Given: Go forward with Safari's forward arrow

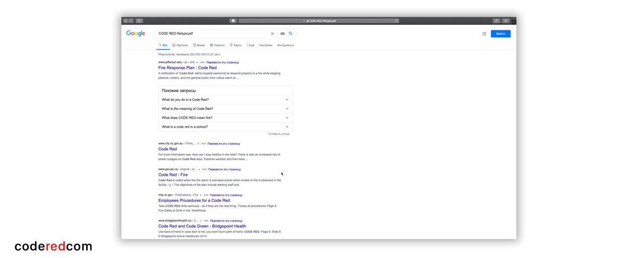Looking at the screenshot, I should pyautogui.click(x=131, y=21).
